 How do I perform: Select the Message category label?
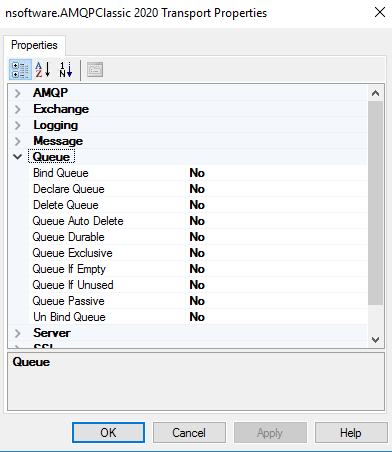pos(58,141)
